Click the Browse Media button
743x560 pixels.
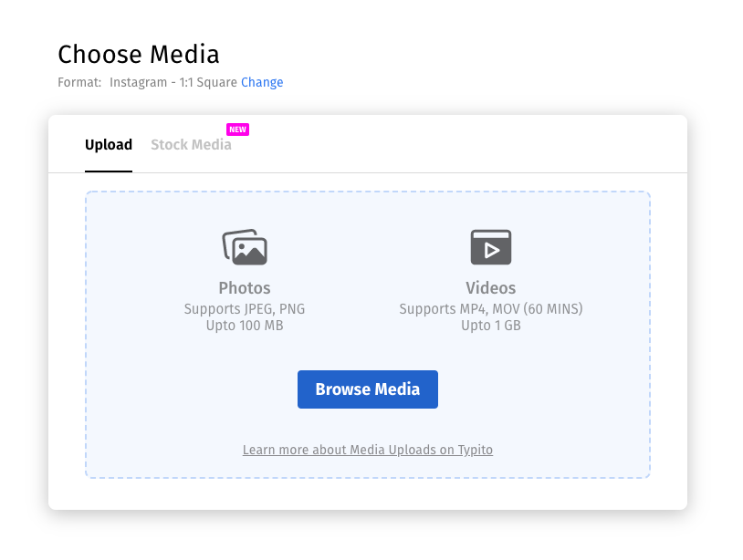(x=368, y=389)
